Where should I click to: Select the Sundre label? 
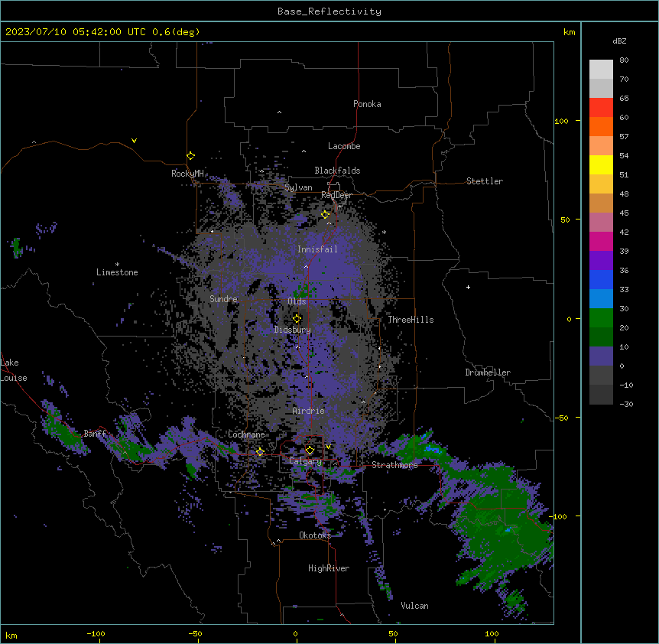(223, 299)
